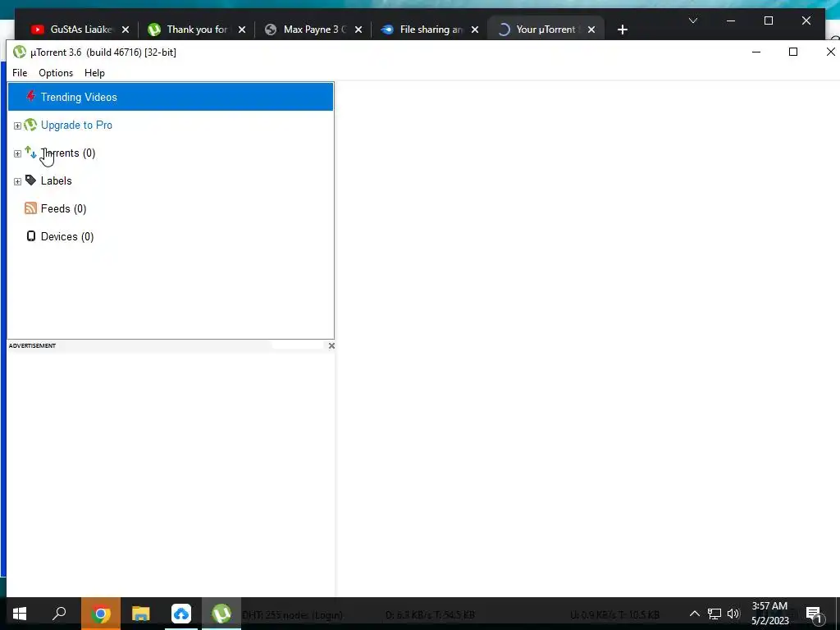Image resolution: width=840 pixels, height=630 pixels.
Task: Close the Thank you for tab
Action: 242,30
